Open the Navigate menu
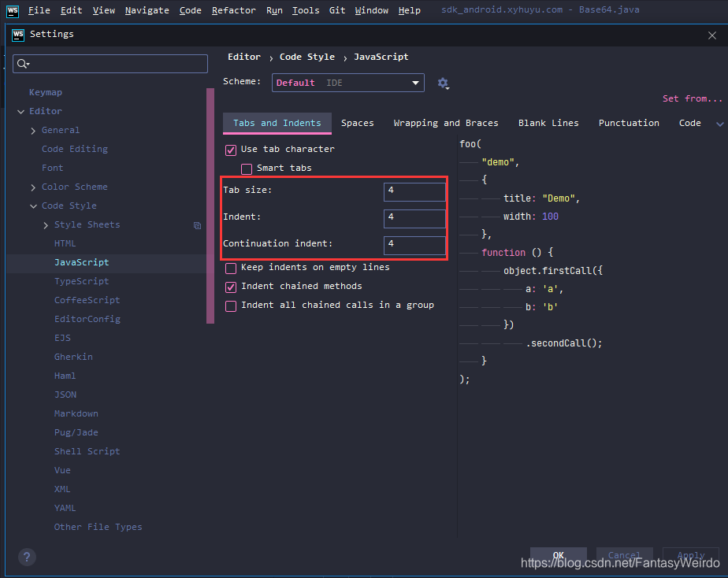Screen dimensions: 728x578 [147, 10]
